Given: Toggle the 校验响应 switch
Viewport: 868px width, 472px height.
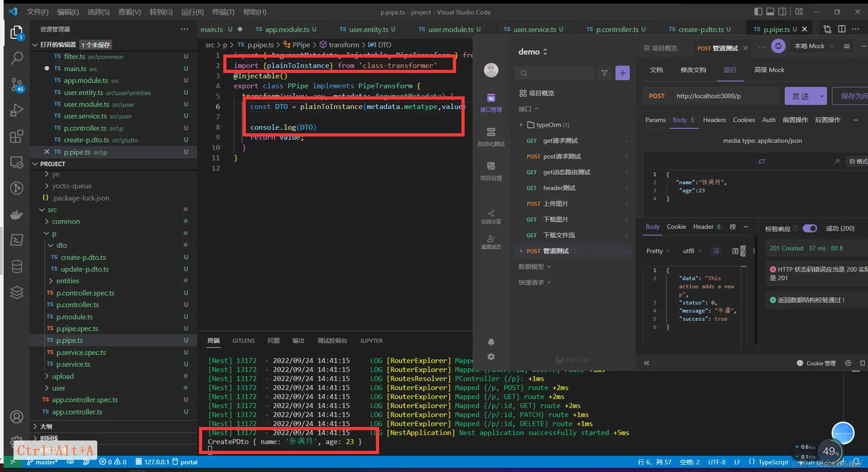Looking at the screenshot, I should [810, 228].
